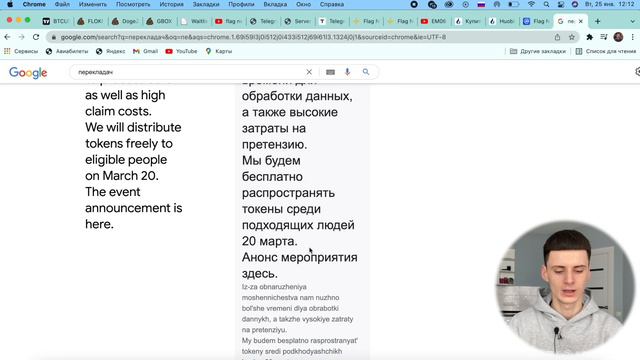
Task: Start voice search with microphone
Action: point(347,72)
